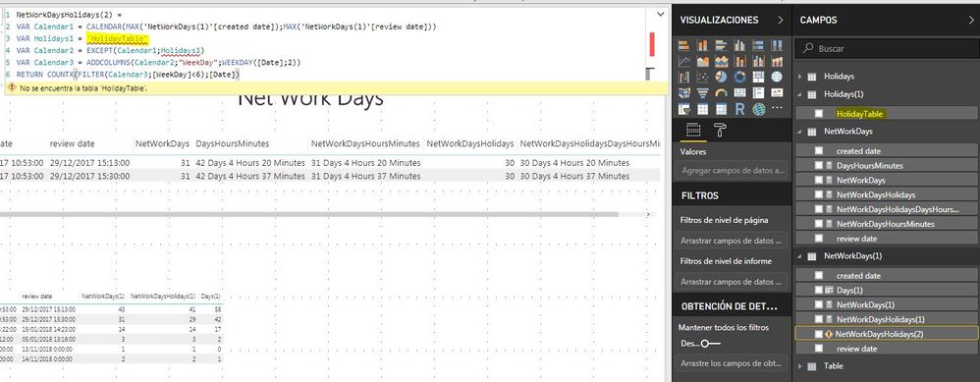980x382 pixels.
Task: Select the gauge visualization icon
Action: pos(721,93)
